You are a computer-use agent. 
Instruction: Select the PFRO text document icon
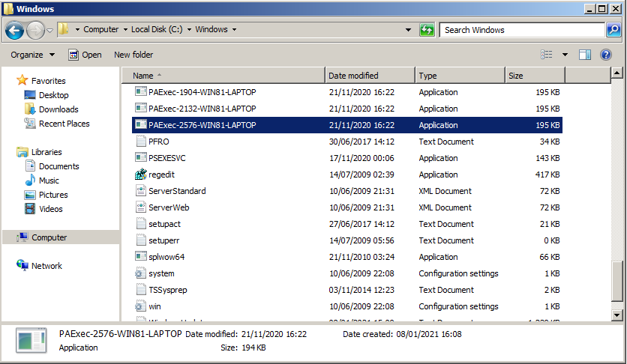tap(141, 142)
